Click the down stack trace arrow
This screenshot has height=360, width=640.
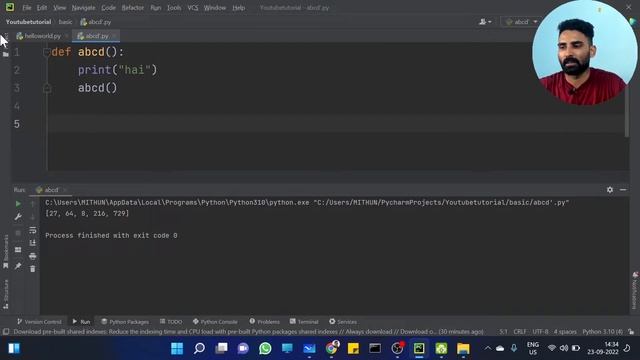[33, 217]
